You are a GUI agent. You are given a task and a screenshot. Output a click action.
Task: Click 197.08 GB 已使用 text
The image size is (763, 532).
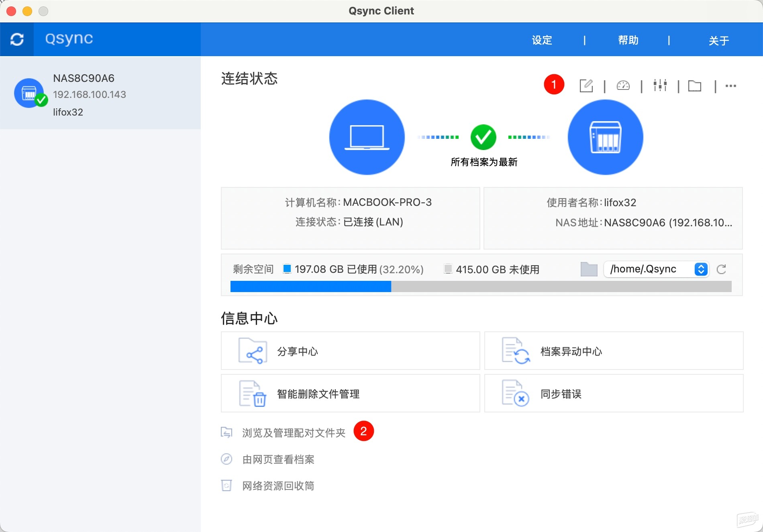tap(336, 269)
